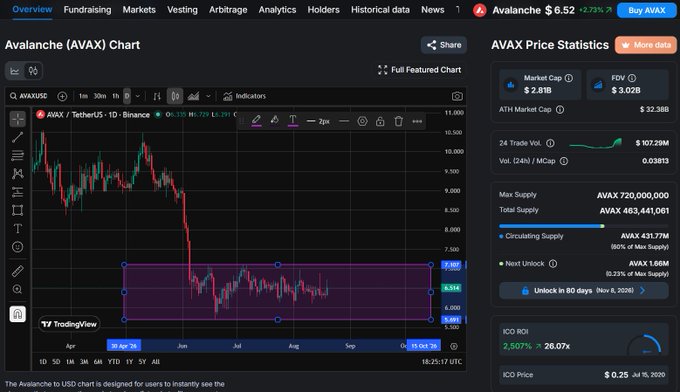Add a symbol to compare with the plus icon
This screenshot has width=680, height=392.
coord(62,96)
